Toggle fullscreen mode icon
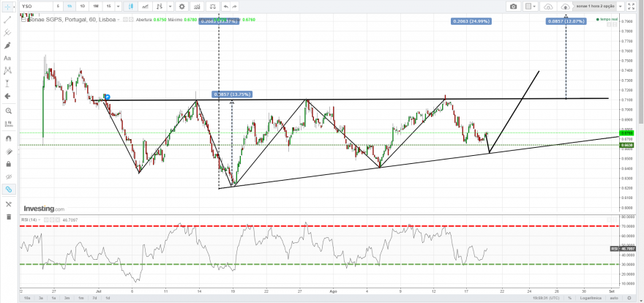The image size is (644, 303). 632,7
